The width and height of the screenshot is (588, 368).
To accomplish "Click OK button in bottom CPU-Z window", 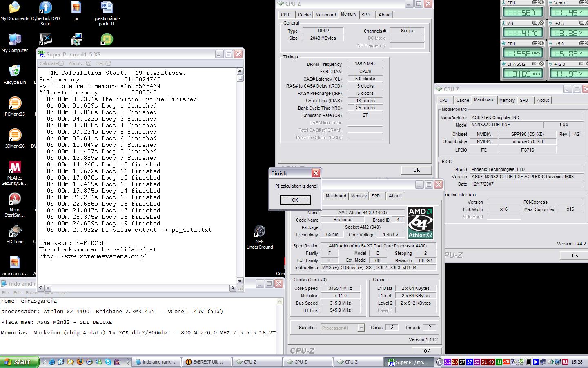I will pyautogui.click(x=427, y=351).
